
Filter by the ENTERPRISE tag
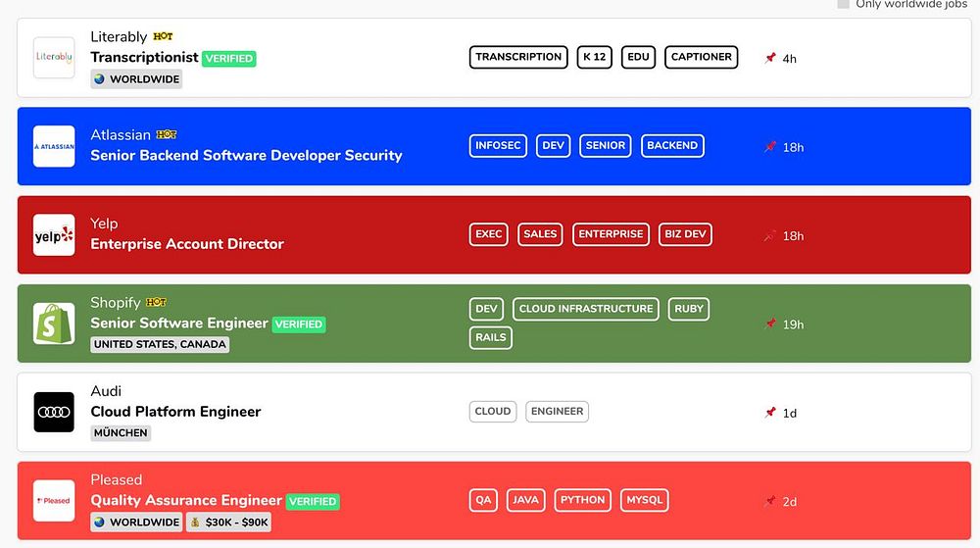pos(611,234)
